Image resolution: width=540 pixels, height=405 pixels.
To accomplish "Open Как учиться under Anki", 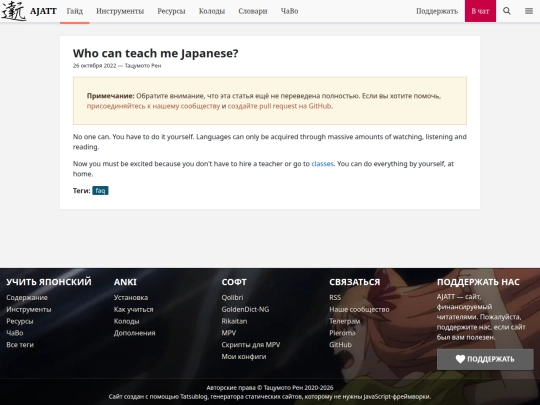I will click(x=134, y=309).
